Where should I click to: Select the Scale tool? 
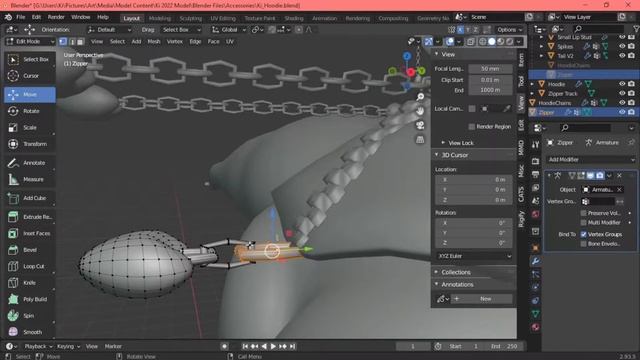point(30,127)
